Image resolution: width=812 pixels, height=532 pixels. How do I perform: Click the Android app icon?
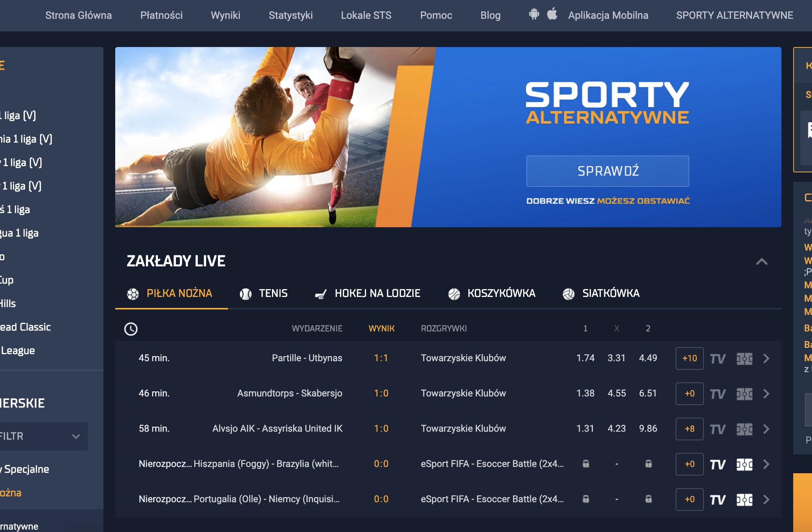534,14
